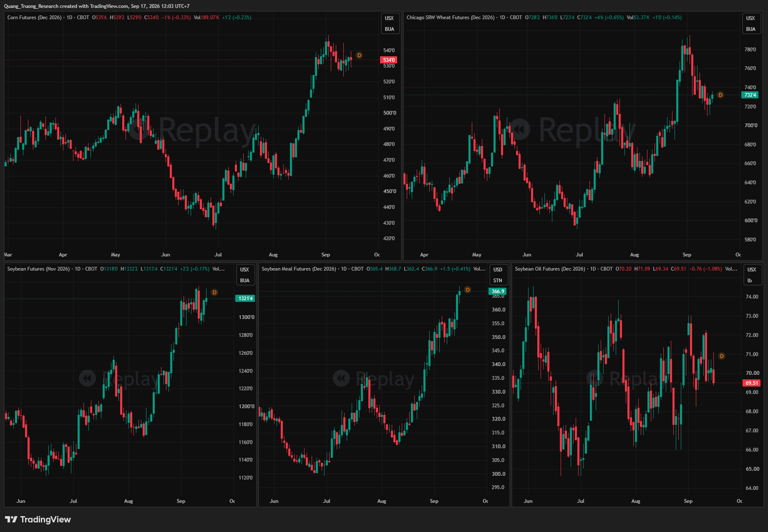Open the USX BUA unit box on Corn chart
The height and width of the screenshot is (532, 768).
click(390, 24)
